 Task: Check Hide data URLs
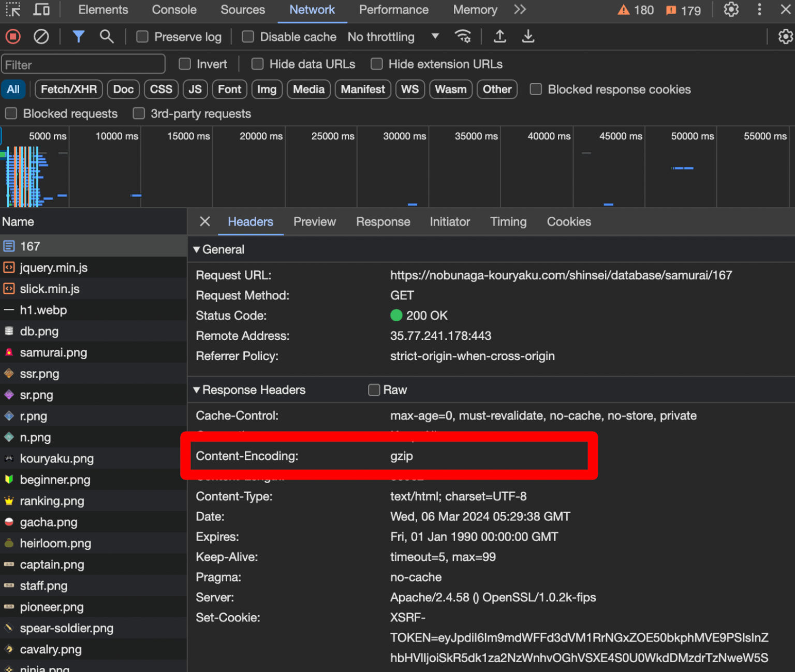257,64
